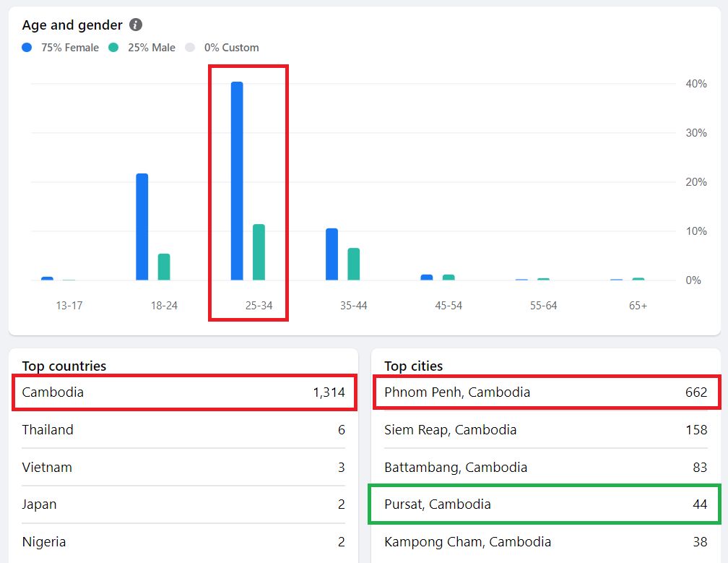This screenshot has width=728, height=563.
Task: Select the female bar for 35-44
Action: coord(332,254)
